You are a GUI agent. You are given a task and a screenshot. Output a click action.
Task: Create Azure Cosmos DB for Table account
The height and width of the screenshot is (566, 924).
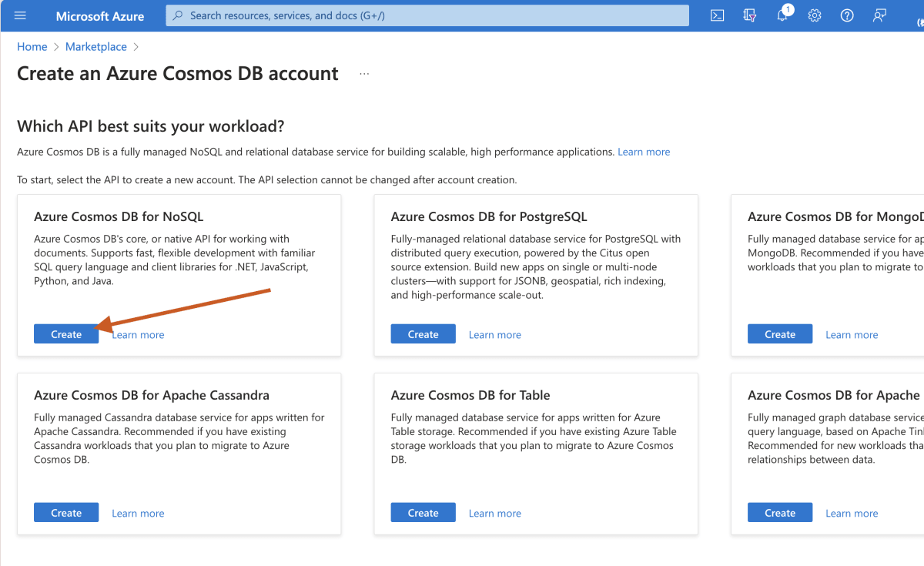423,513
